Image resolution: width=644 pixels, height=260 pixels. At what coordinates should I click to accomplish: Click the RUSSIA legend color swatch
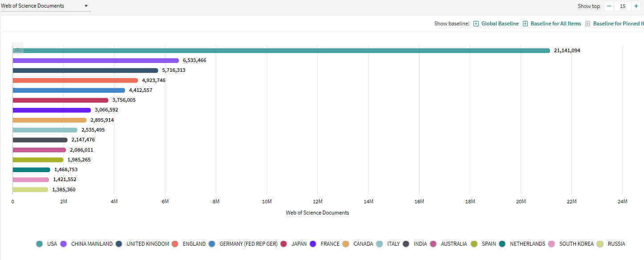click(600, 244)
